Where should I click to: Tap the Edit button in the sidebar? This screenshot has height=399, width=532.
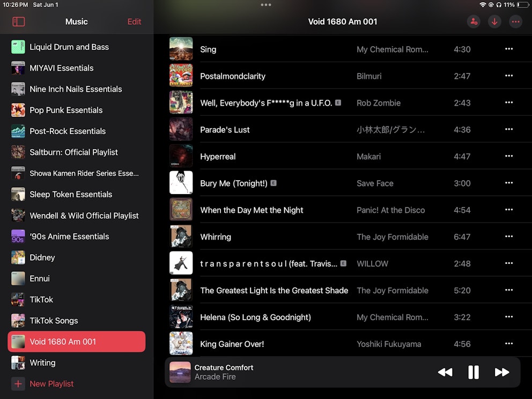(134, 21)
